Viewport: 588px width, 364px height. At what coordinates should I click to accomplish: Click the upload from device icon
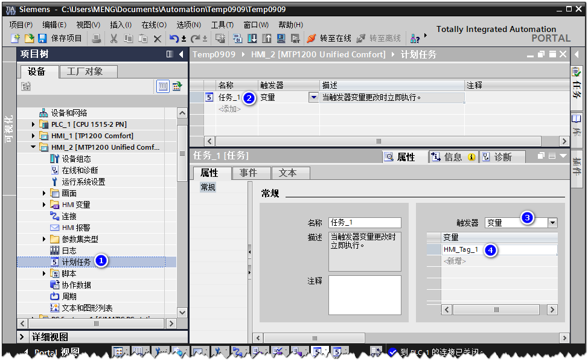[267, 38]
